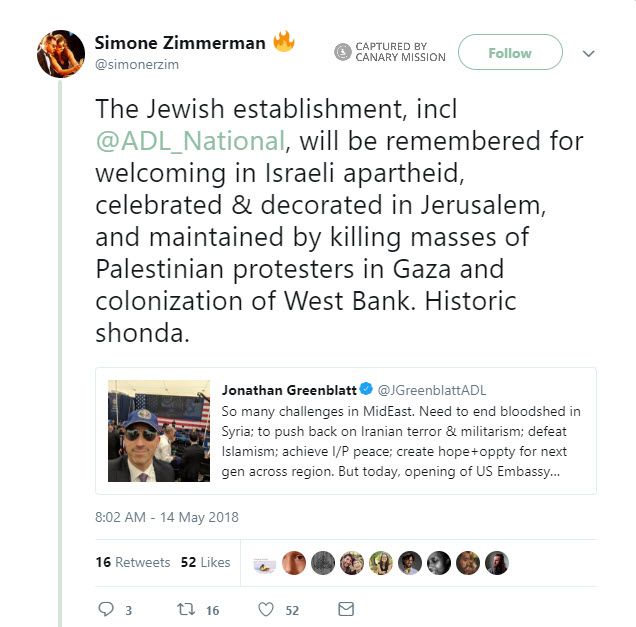Click the first liker's avatar in the row
The image size is (636, 627).
(265, 562)
